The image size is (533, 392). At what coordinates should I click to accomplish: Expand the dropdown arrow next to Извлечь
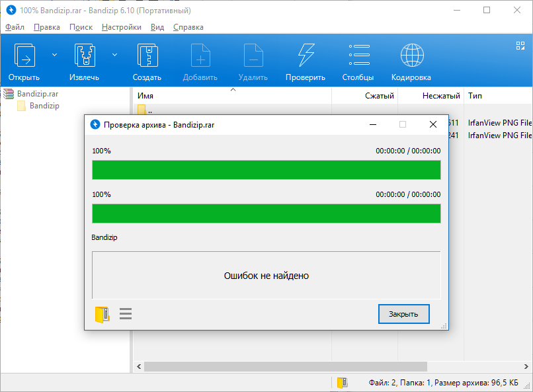point(115,55)
